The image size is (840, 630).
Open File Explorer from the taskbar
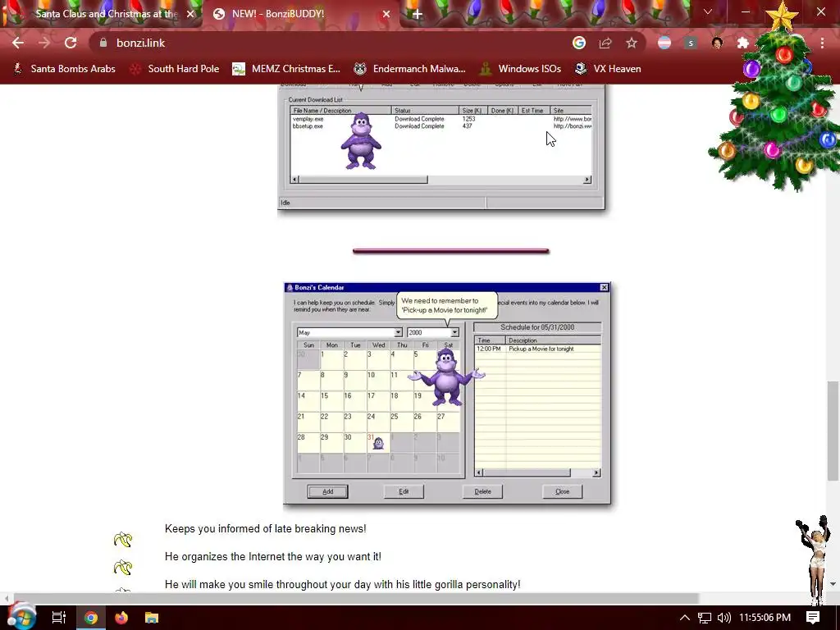pos(152,618)
